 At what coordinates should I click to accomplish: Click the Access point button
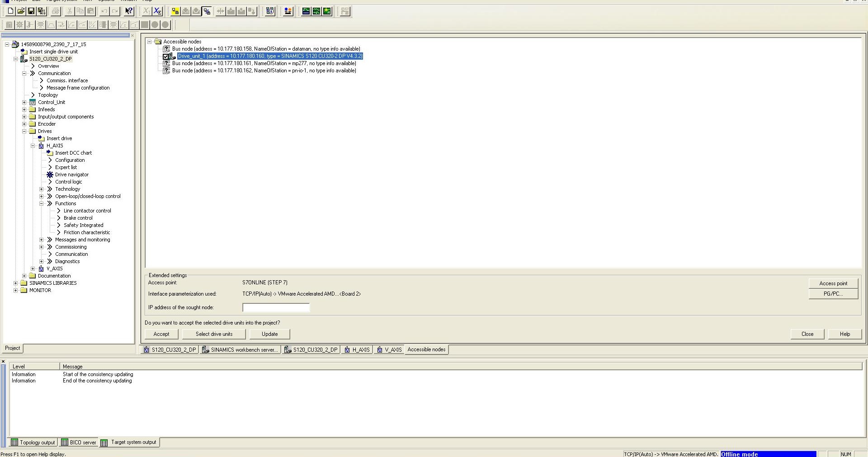(833, 283)
